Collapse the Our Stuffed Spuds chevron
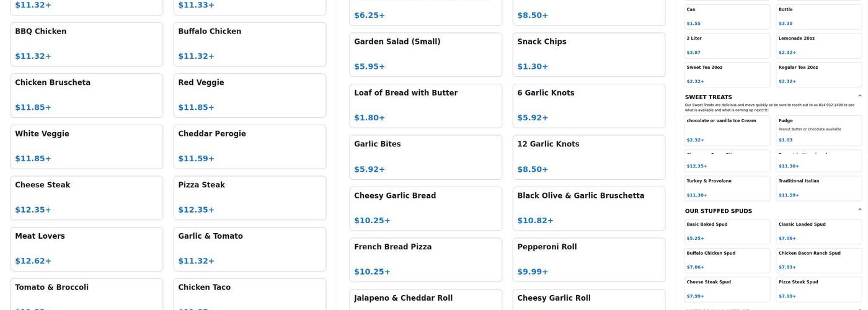Viewport: 868px width, 310px height. (x=859, y=210)
